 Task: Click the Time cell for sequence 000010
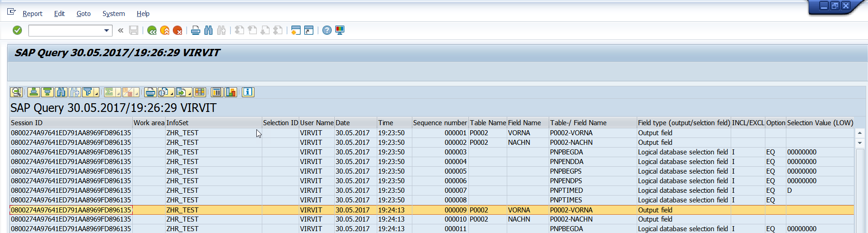pyautogui.click(x=394, y=219)
